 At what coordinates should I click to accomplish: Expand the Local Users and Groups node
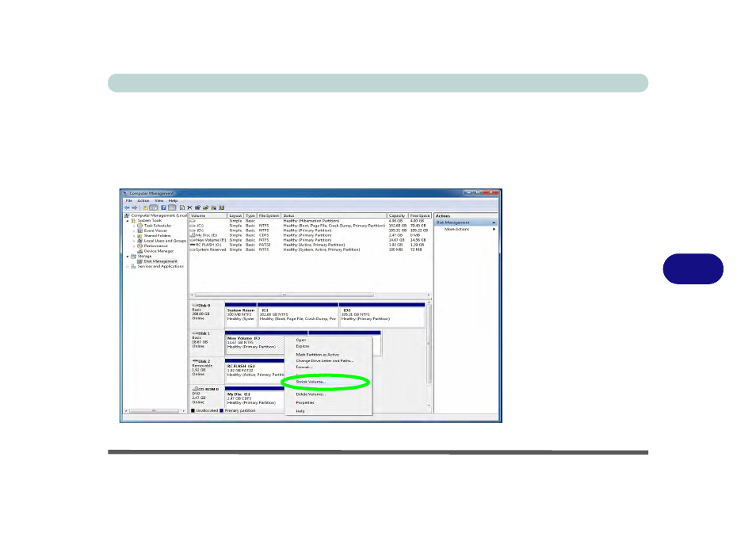134,241
